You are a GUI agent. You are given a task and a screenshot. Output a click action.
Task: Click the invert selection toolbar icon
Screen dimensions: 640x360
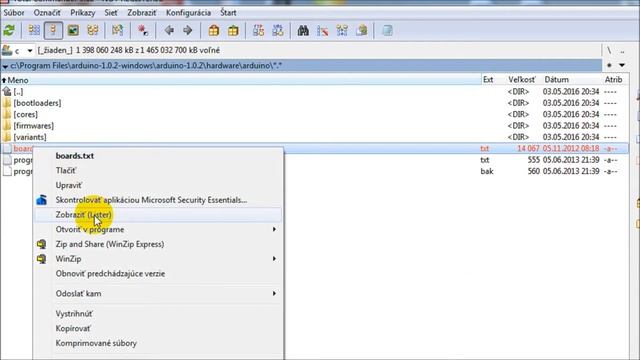click(118, 30)
